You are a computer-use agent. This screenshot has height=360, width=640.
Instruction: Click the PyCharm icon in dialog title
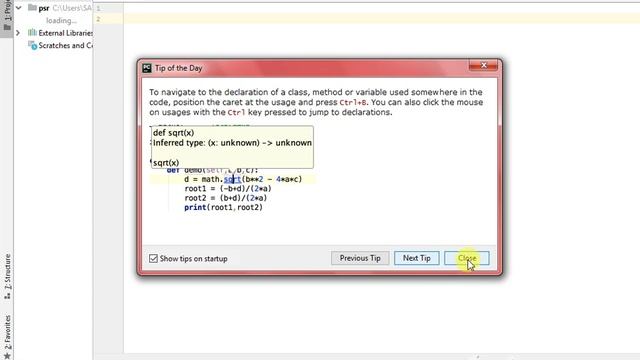click(x=147, y=68)
